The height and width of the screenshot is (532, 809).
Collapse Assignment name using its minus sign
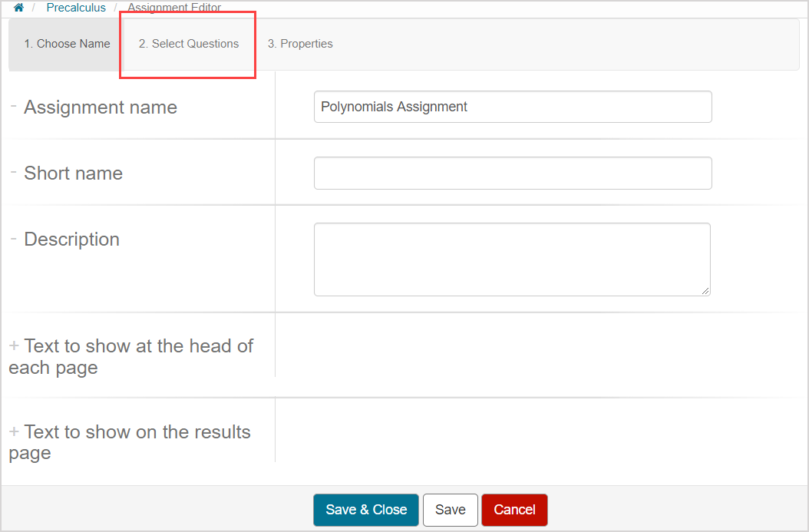tap(14, 106)
